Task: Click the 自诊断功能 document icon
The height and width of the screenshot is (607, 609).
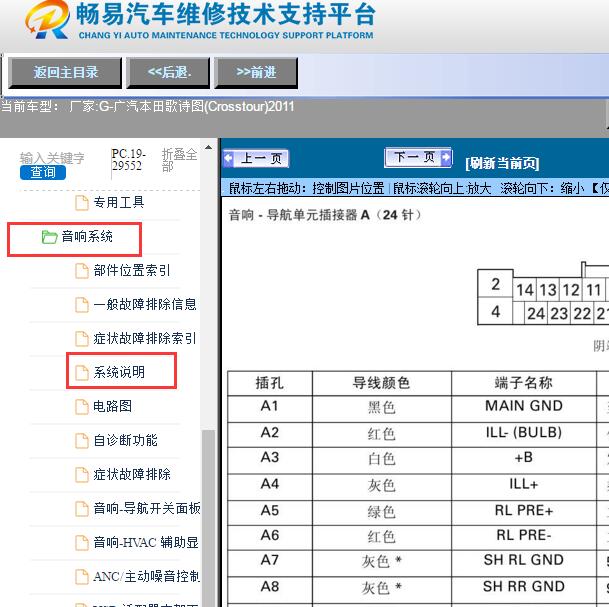Action: coord(82,440)
